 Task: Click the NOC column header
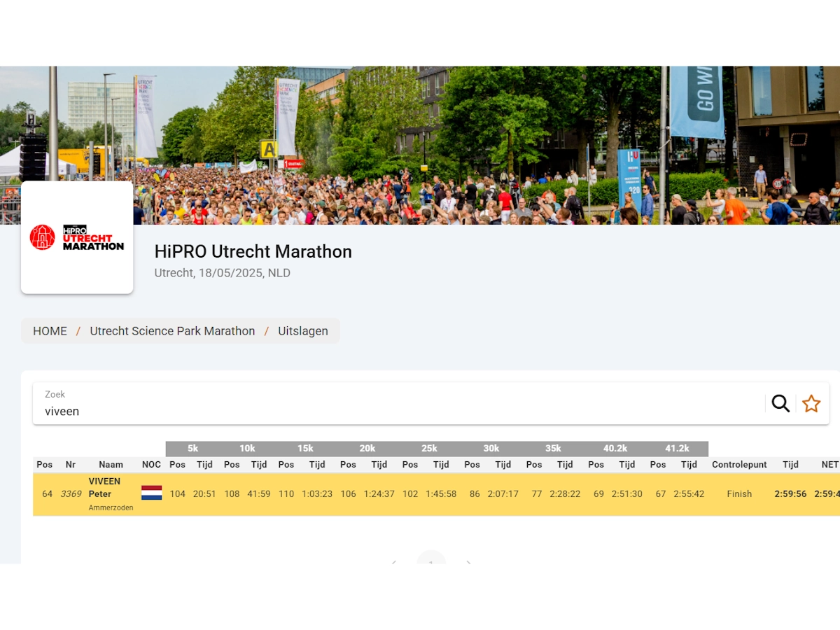151,465
